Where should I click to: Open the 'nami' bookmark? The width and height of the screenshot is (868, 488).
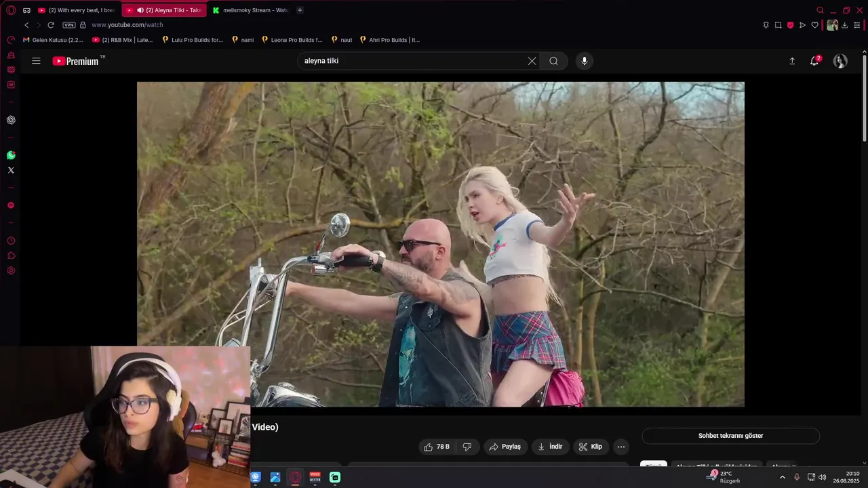click(243, 40)
